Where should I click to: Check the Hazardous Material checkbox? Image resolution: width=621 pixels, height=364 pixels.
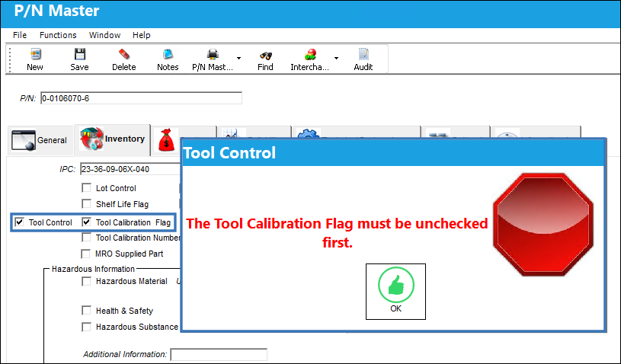click(x=86, y=281)
